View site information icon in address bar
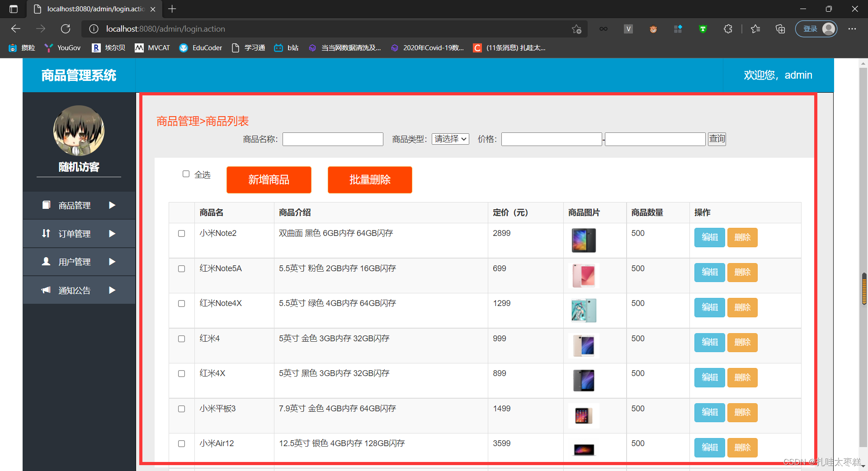 (x=94, y=29)
